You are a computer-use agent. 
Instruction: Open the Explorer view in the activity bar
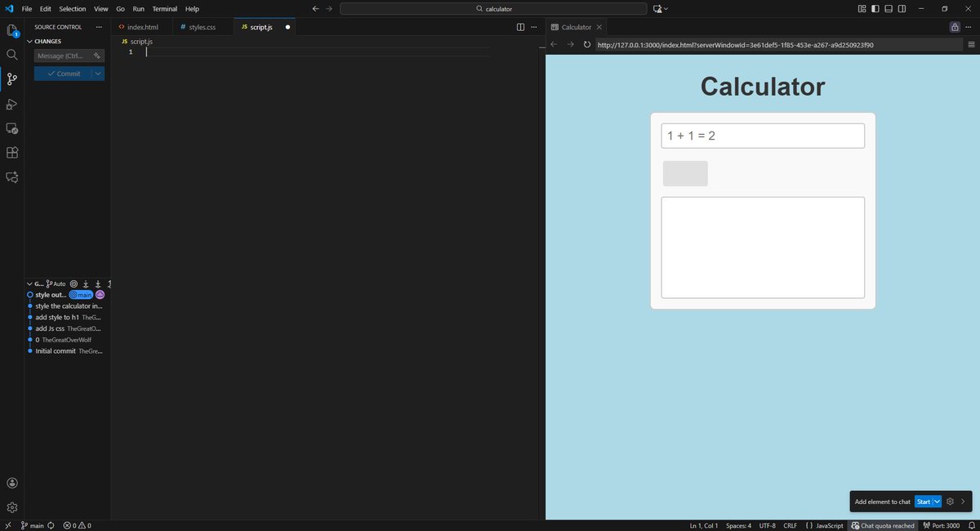11,29
